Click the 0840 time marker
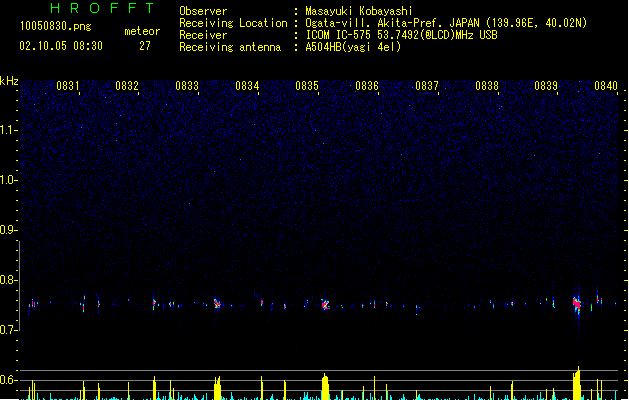The image size is (629, 400). point(606,86)
